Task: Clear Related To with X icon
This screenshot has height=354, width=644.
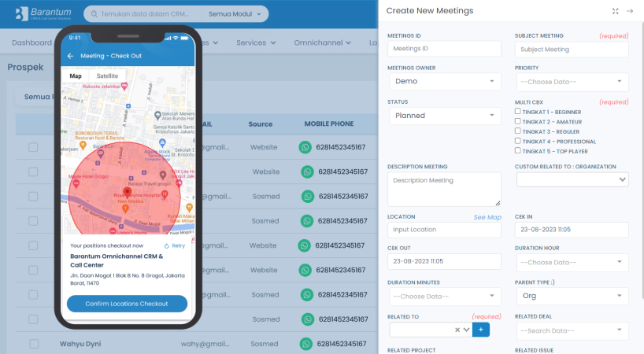Action: pos(457,330)
